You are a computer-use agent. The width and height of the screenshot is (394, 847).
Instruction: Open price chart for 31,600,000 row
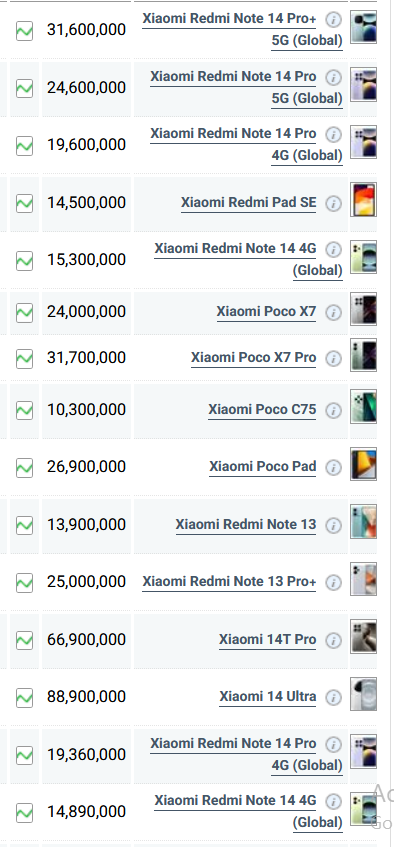pos(24,30)
